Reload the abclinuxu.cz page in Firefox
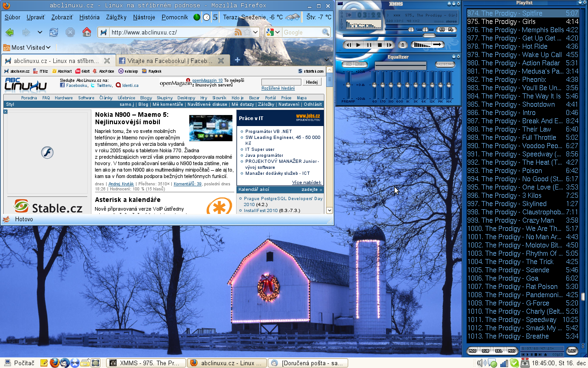The image size is (588, 368). click(x=54, y=32)
